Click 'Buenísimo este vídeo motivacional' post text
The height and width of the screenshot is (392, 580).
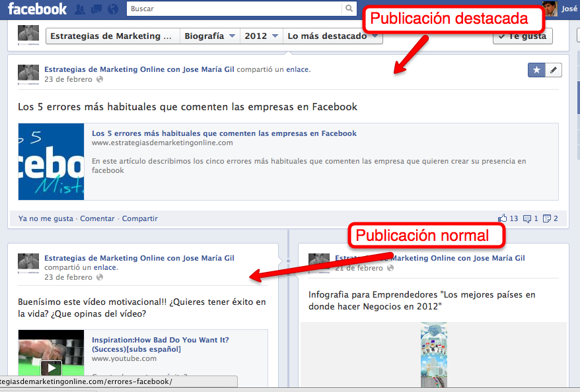pyautogui.click(x=141, y=308)
